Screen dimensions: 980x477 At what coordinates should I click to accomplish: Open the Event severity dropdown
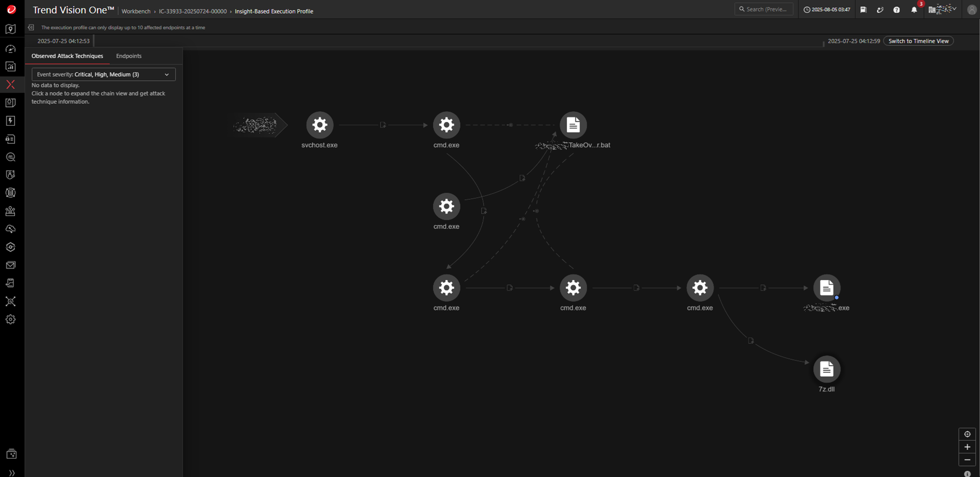click(x=103, y=74)
